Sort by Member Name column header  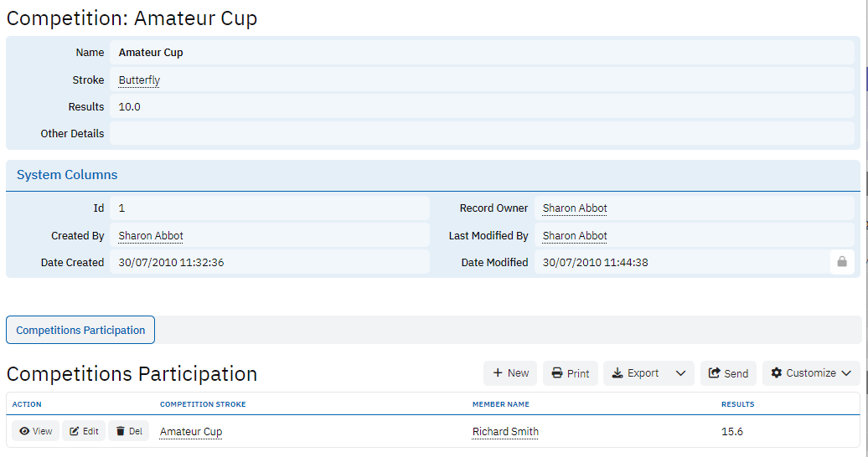(500, 404)
